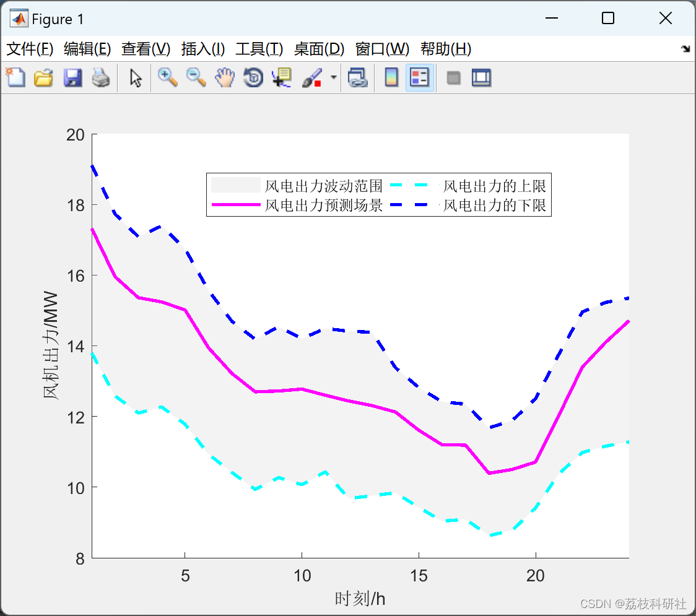
Task: Toggle the Edit Plot arrow tool
Action: tap(136, 78)
